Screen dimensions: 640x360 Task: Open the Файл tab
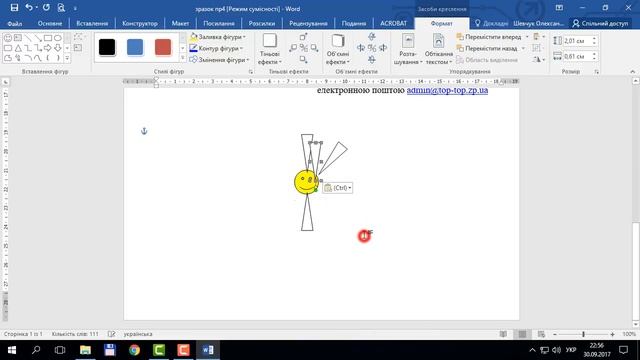(x=15, y=23)
